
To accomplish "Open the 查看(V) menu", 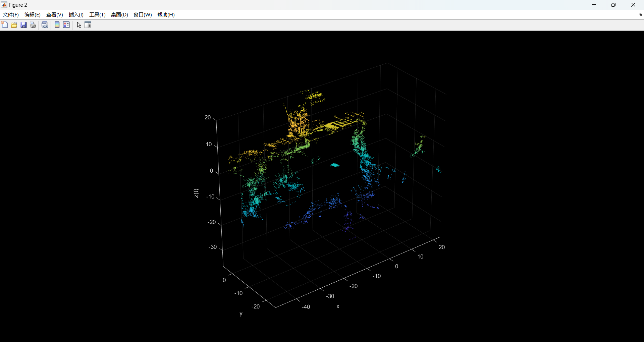I will (55, 15).
